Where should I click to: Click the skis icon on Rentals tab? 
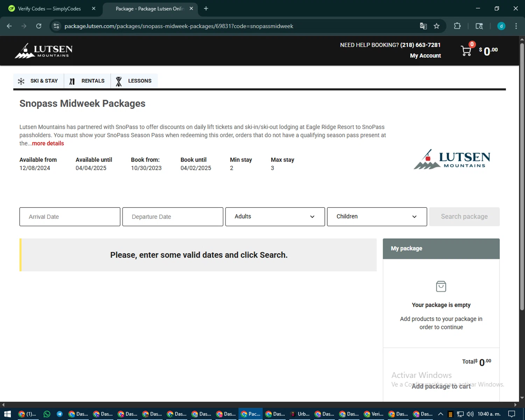[72, 81]
